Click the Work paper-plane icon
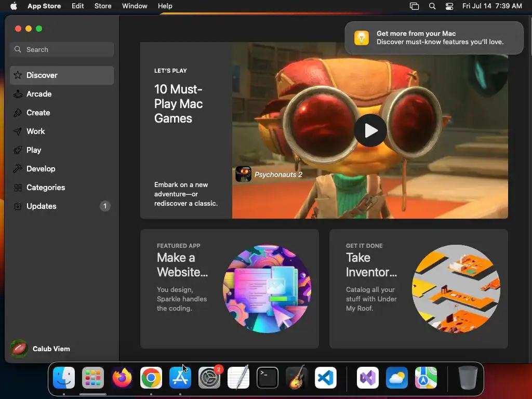This screenshot has width=532, height=399. (x=18, y=131)
